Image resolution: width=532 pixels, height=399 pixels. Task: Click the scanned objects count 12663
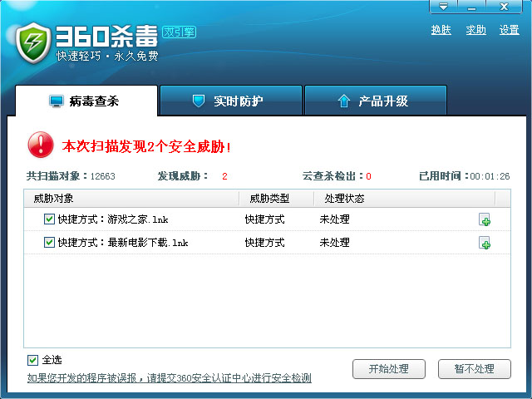click(103, 176)
